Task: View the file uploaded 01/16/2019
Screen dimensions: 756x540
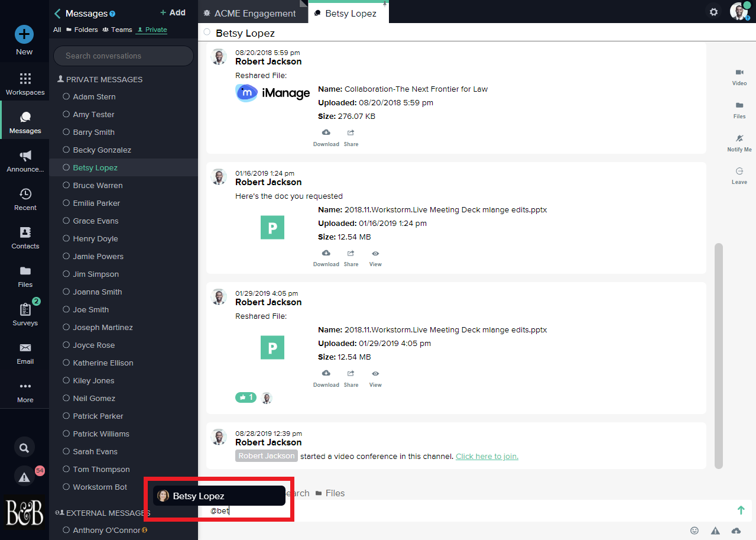Action: coord(375,258)
